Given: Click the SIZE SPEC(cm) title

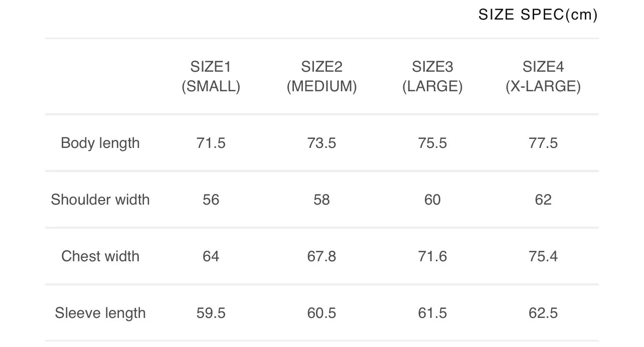Looking at the screenshot, I should [538, 15].
